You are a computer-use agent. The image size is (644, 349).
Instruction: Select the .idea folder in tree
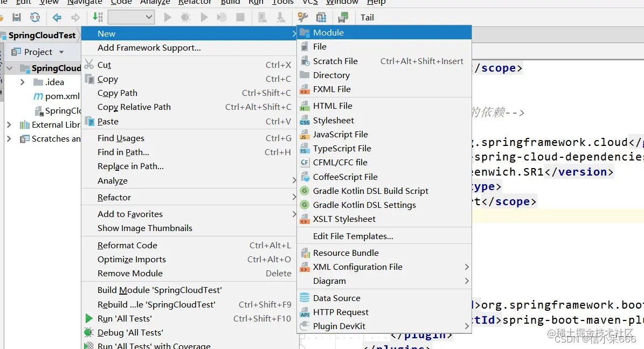(49, 82)
